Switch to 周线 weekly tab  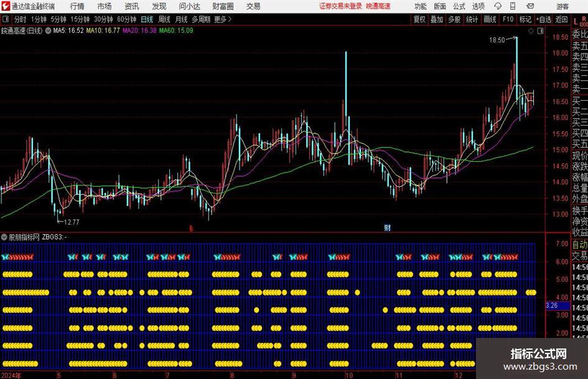coord(164,19)
